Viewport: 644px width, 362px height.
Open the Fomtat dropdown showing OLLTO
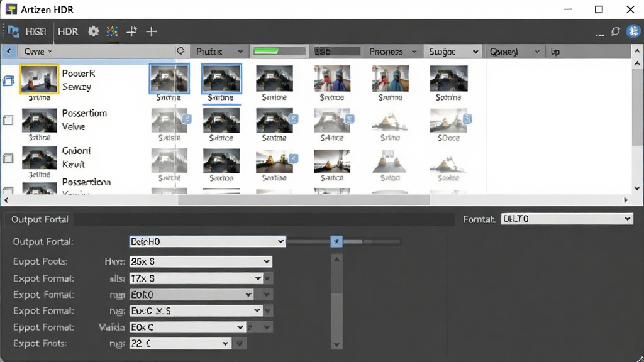567,219
